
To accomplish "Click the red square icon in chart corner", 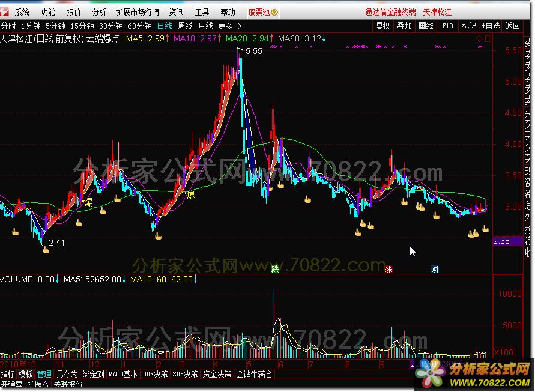I will [488, 38].
